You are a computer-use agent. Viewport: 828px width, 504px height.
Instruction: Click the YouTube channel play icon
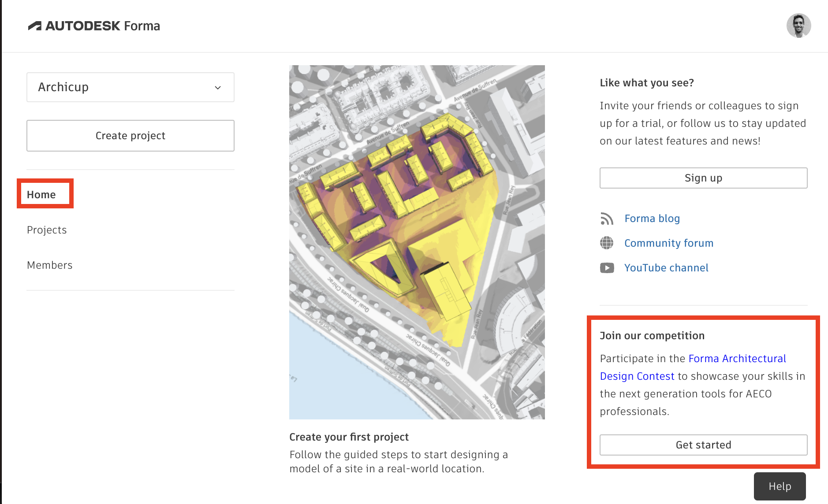pos(607,268)
